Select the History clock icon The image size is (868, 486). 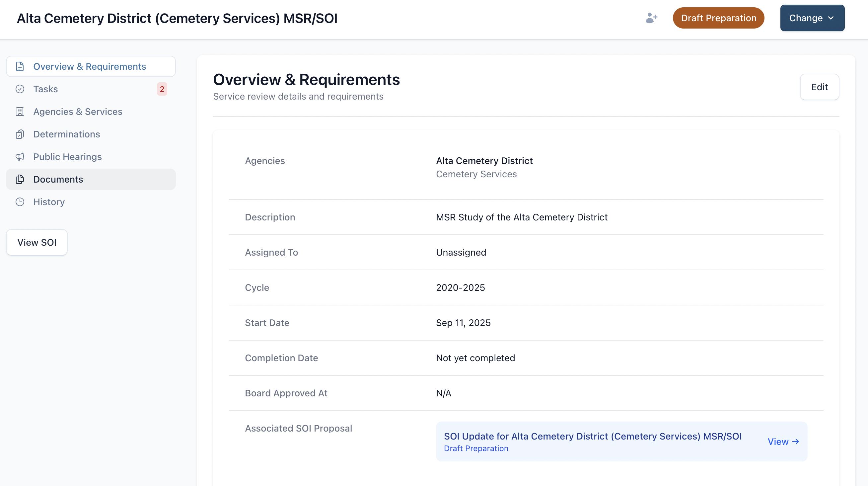(20, 202)
